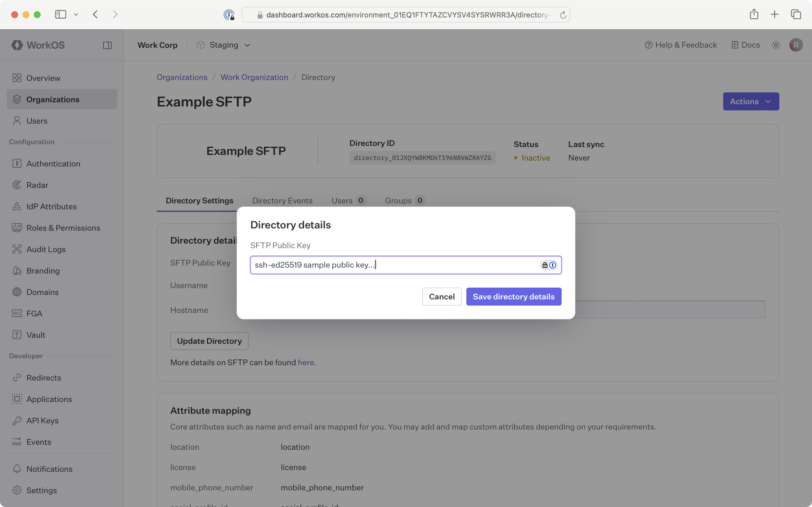Go to FGA section in sidebar
The height and width of the screenshot is (507, 812).
pos(34,313)
